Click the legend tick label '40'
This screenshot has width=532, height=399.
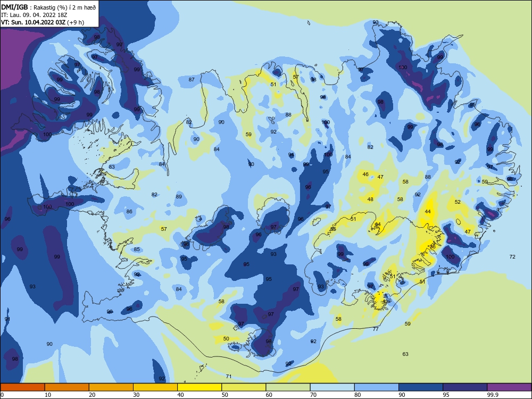coord(180,395)
